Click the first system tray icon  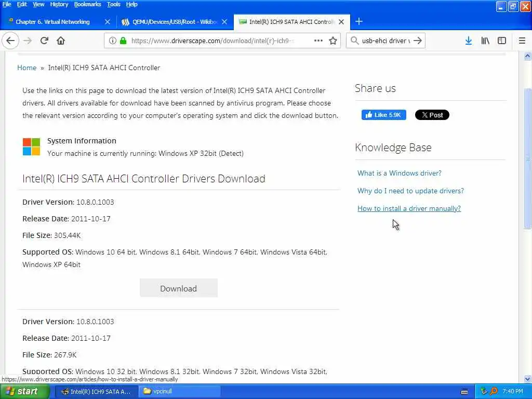(483, 392)
